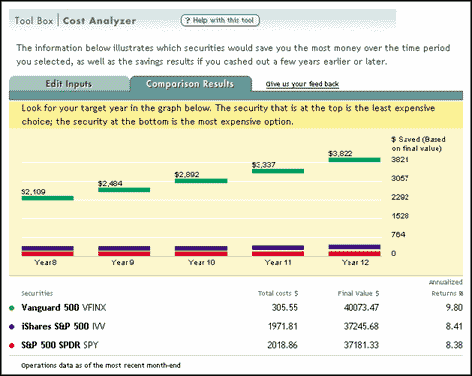Open the Help with this tool button
Viewport: 472px width, 376px height.
coord(220,20)
